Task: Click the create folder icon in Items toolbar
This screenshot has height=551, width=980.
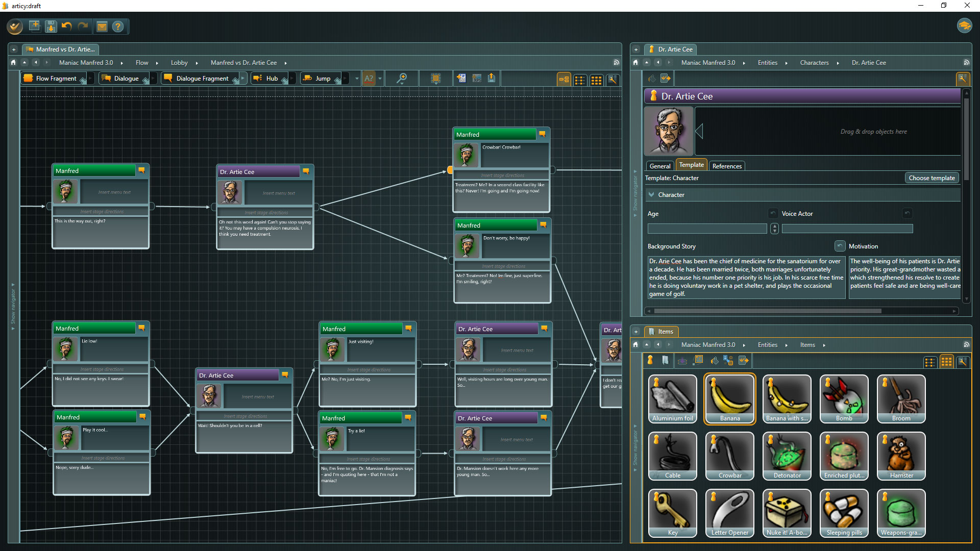Action: click(665, 360)
